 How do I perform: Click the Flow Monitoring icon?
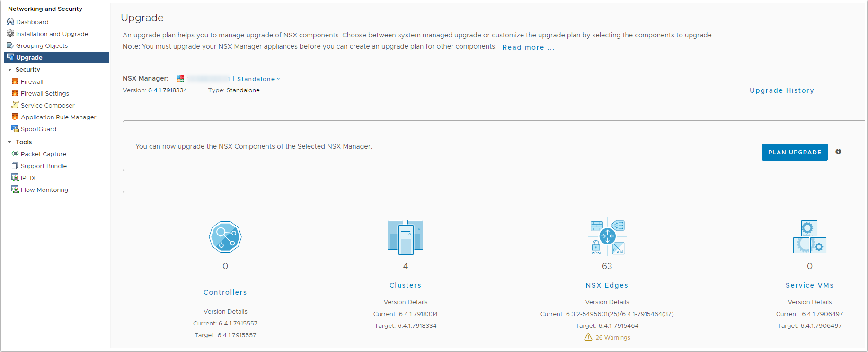pos(15,189)
